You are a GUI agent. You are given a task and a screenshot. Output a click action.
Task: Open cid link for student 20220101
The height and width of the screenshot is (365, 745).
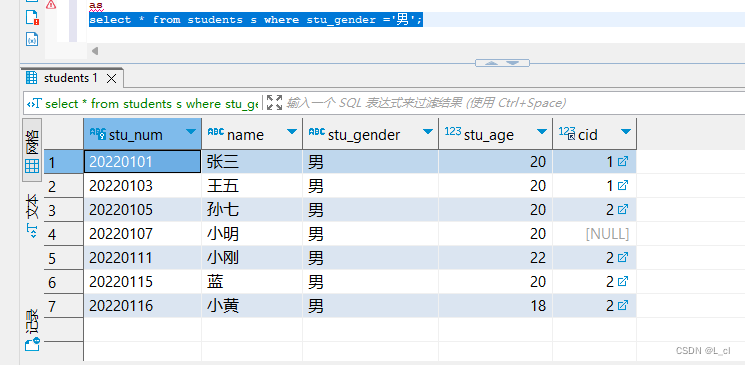(622, 162)
